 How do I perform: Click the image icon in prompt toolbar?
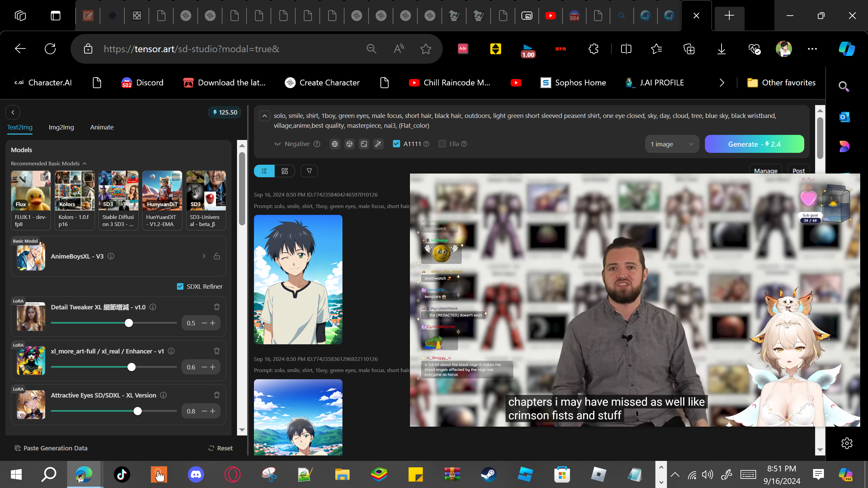pos(364,144)
